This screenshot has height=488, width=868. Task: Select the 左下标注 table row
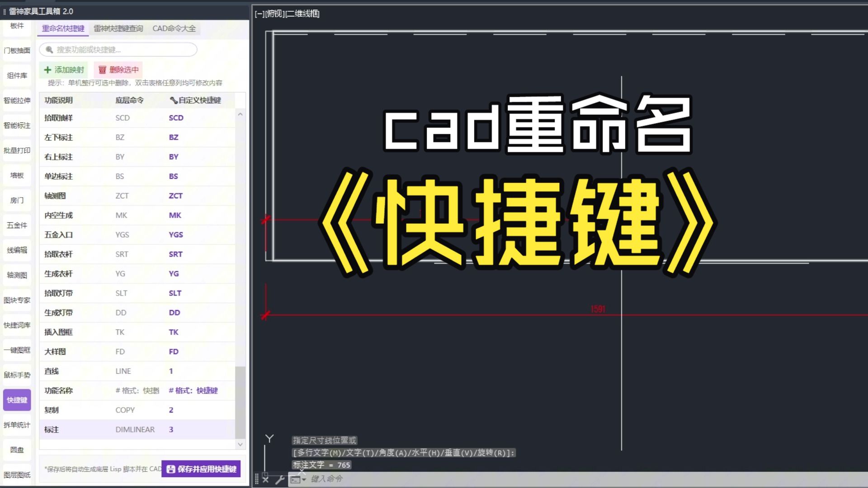coord(137,137)
